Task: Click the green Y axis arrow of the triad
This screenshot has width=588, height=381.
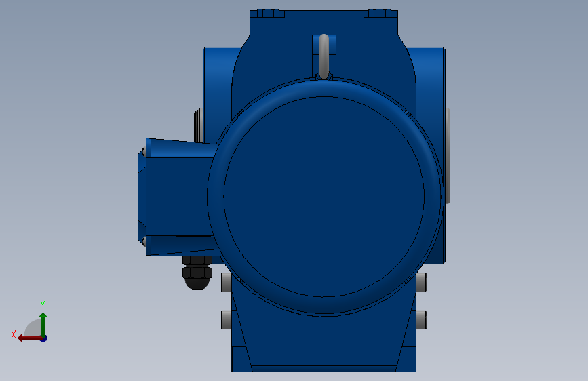Action: [43, 324]
